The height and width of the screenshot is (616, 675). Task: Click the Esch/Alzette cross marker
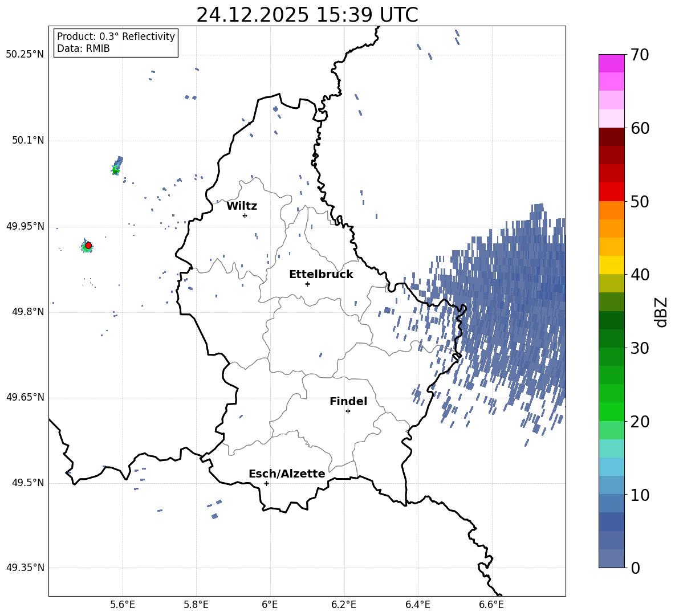click(x=266, y=483)
